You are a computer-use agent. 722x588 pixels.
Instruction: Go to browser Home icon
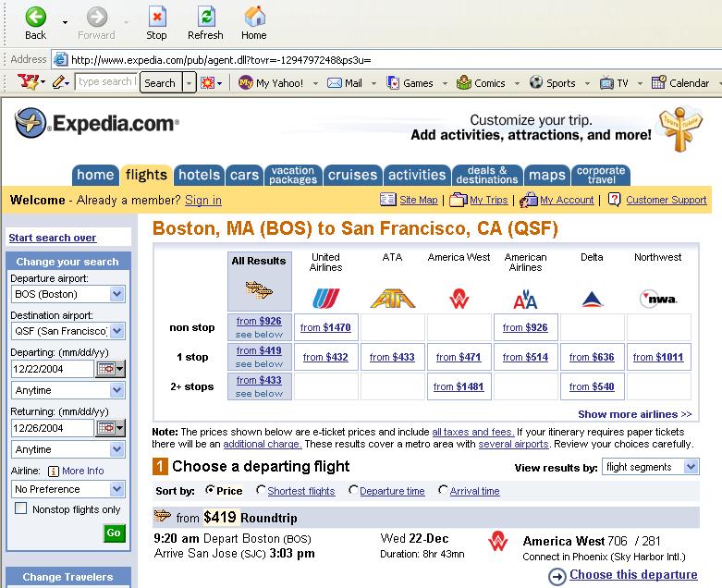pyautogui.click(x=254, y=17)
